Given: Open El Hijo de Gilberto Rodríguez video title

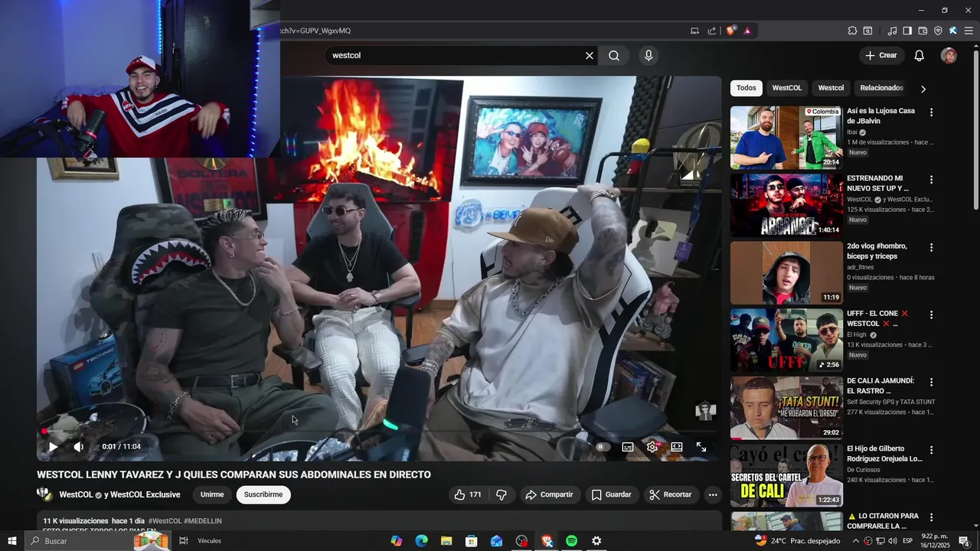Looking at the screenshot, I should click(x=884, y=454).
